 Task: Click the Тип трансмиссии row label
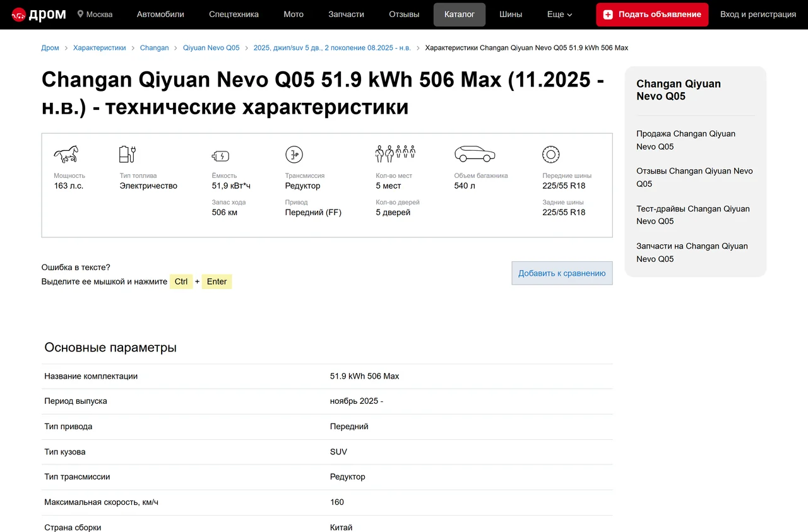(77, 477)
